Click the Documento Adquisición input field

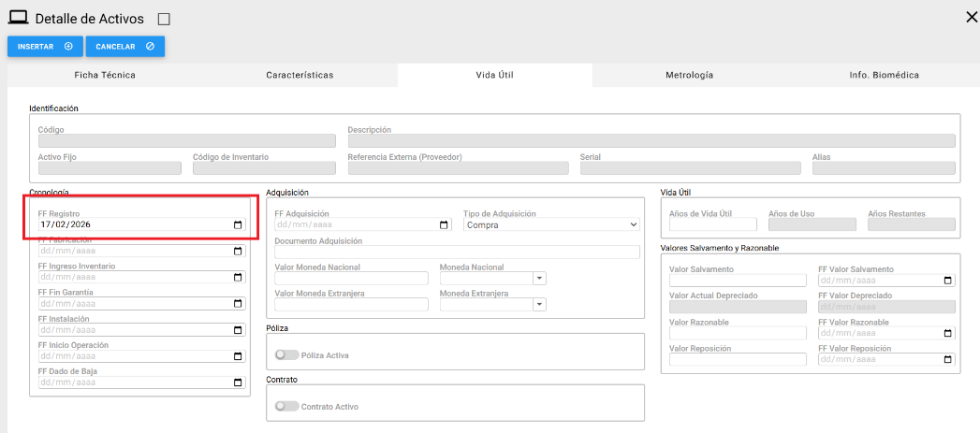coord(457,252)
